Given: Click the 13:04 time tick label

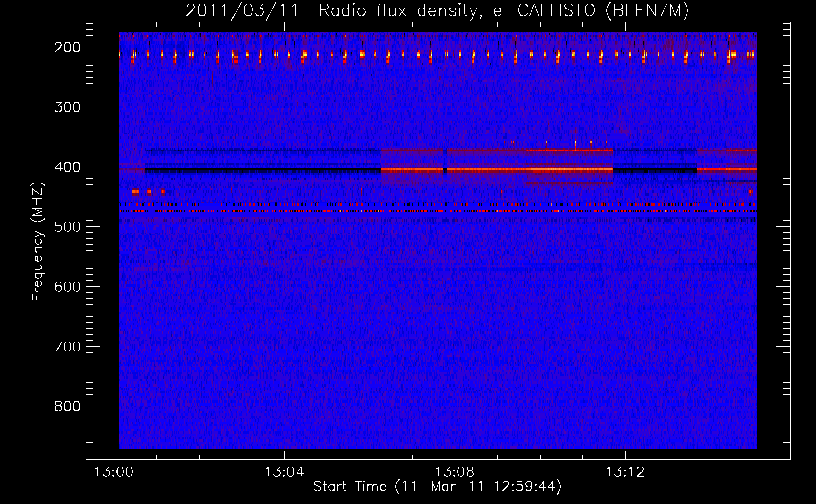Looking at the screenshot, I should tap(284, 472).
